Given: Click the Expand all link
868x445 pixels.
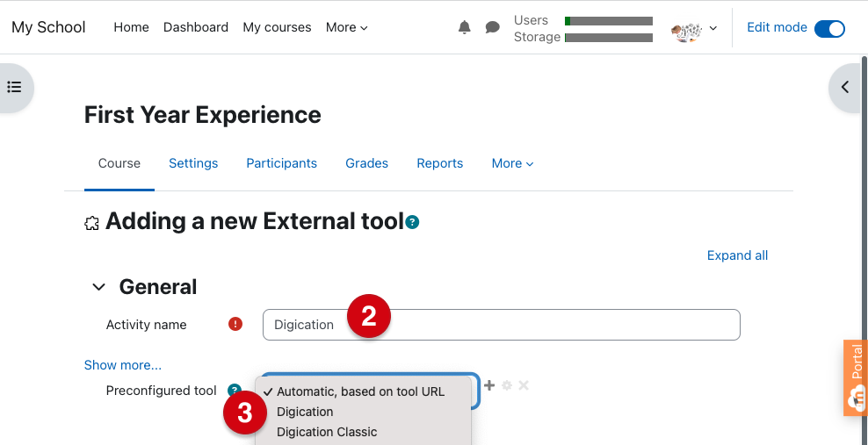Looking at the screenshot, I should [x=737, y=255].
